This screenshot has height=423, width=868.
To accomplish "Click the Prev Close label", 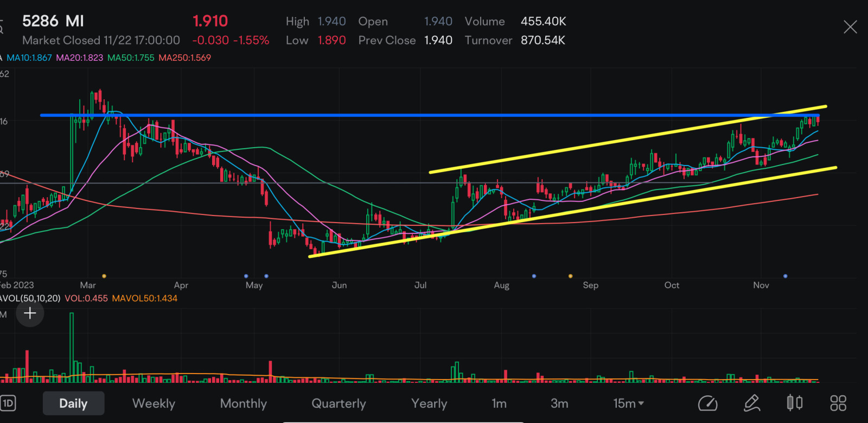I will [x=387, y=40].
